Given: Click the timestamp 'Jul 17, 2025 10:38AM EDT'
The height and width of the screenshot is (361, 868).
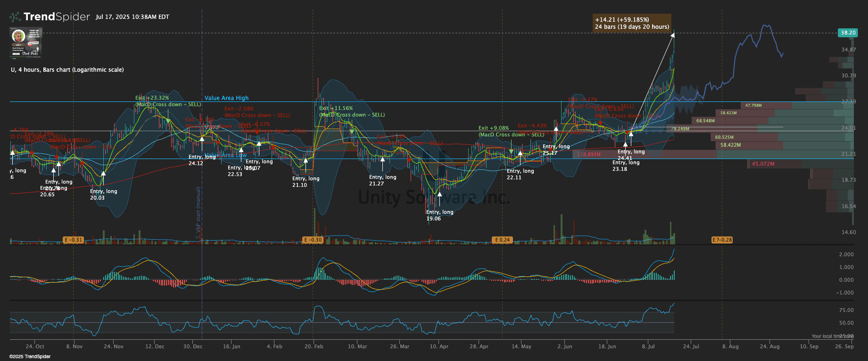Looking at the screenshot, I should click(x=132, y=17).
